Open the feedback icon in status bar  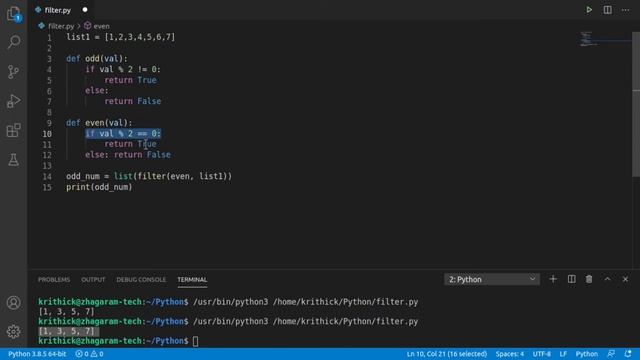[611, 354]
